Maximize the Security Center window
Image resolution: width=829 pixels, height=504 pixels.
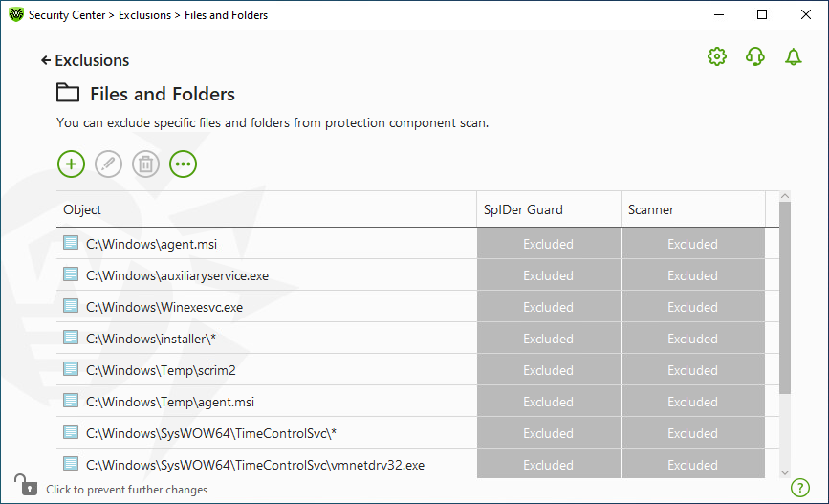pos(762,14)
